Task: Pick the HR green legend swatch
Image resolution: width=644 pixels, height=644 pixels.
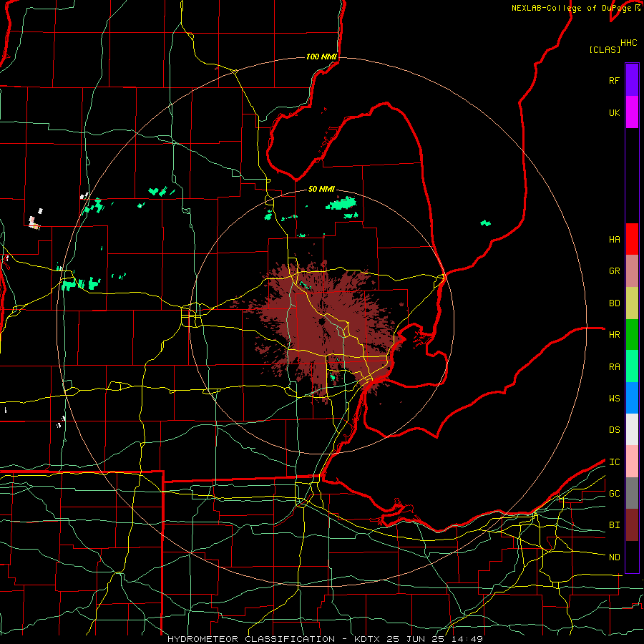Action: click(x=632, y=335)
